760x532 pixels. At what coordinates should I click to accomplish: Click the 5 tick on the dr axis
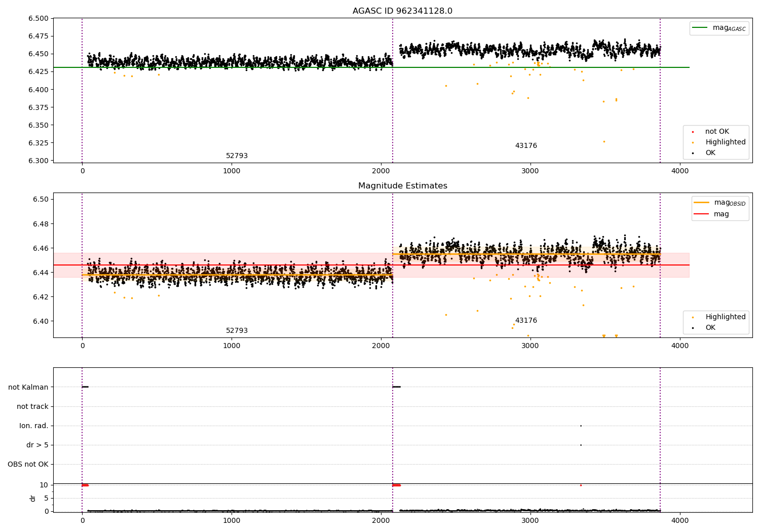point(46,499)
